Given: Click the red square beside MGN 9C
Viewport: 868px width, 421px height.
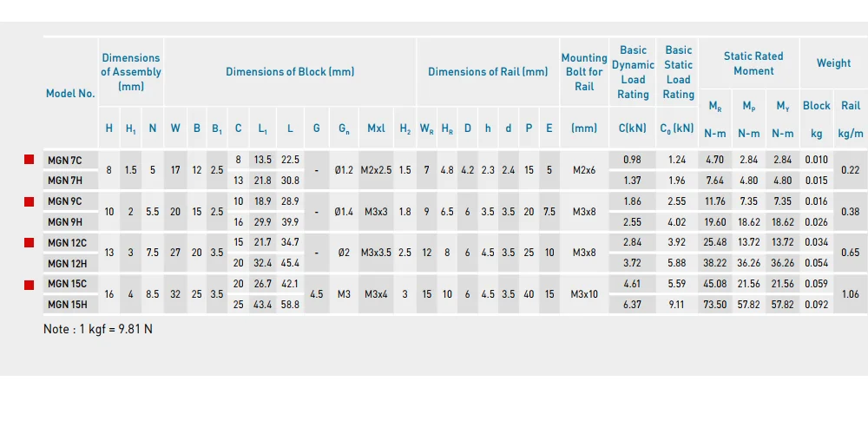Looking at the screenshot, I should [x=29, y=201].
